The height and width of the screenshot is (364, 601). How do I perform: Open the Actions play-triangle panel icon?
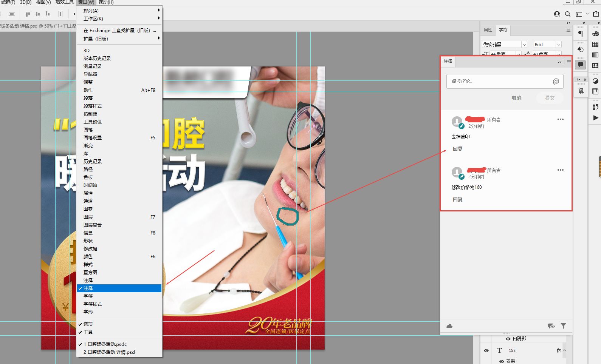coord(596,118)
